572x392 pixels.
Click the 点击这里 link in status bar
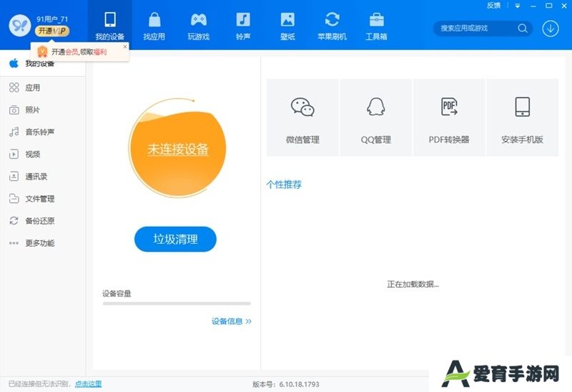[88, 384]
